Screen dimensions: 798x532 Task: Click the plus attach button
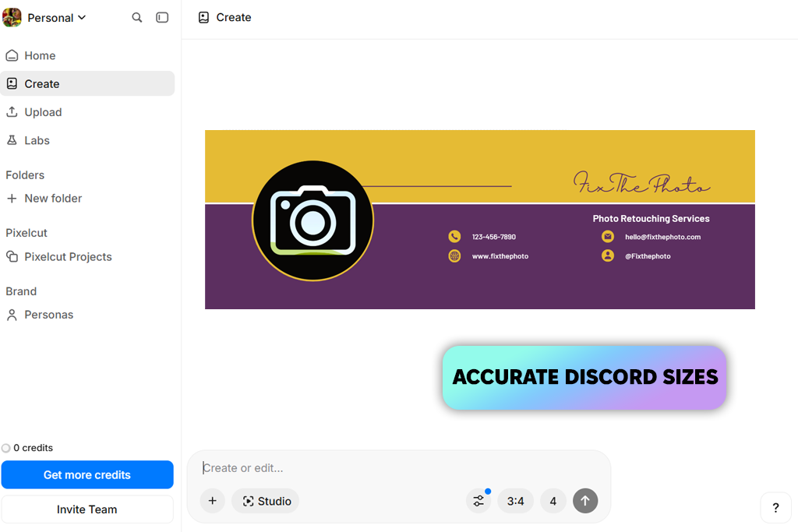212,501
